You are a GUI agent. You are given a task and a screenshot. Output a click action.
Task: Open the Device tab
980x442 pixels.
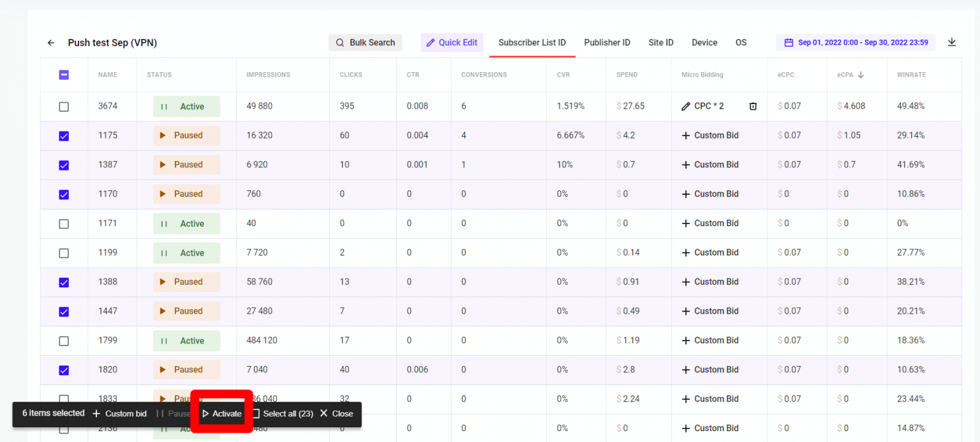tap(704, 42)
